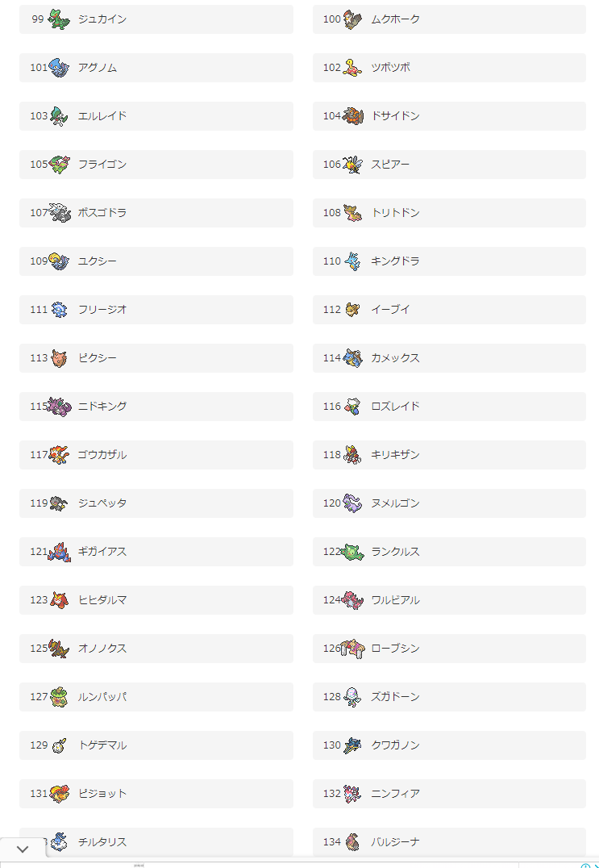Click the ジュカイン sprite icon

tap(59, 19)
